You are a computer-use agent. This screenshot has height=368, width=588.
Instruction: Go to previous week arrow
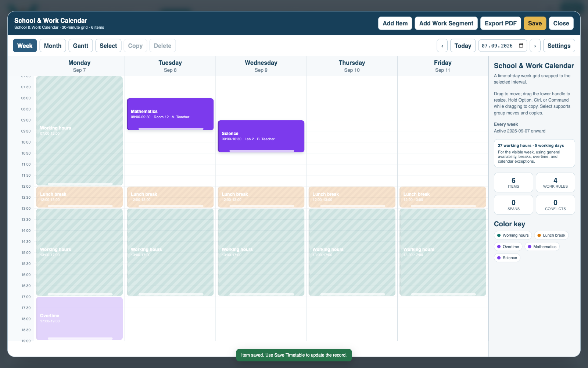tap(442, 46)
